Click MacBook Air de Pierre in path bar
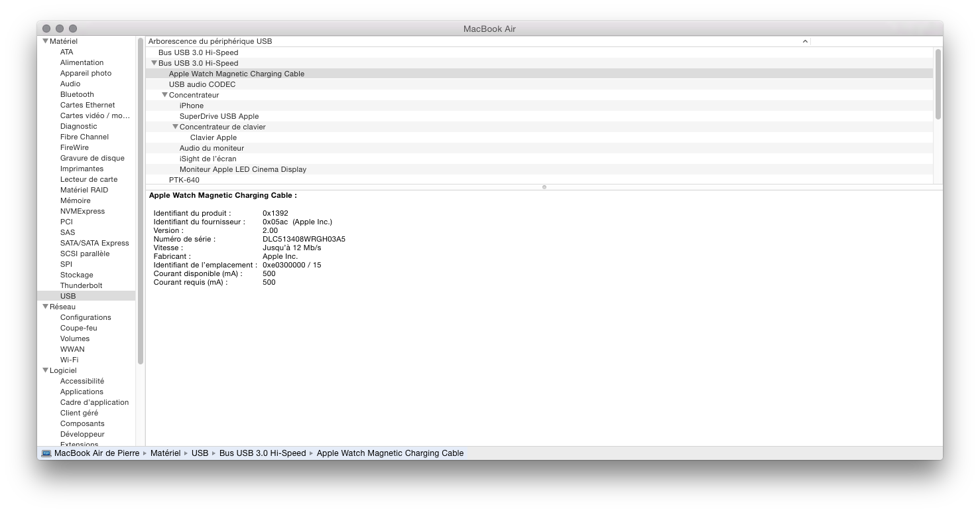 97,453
